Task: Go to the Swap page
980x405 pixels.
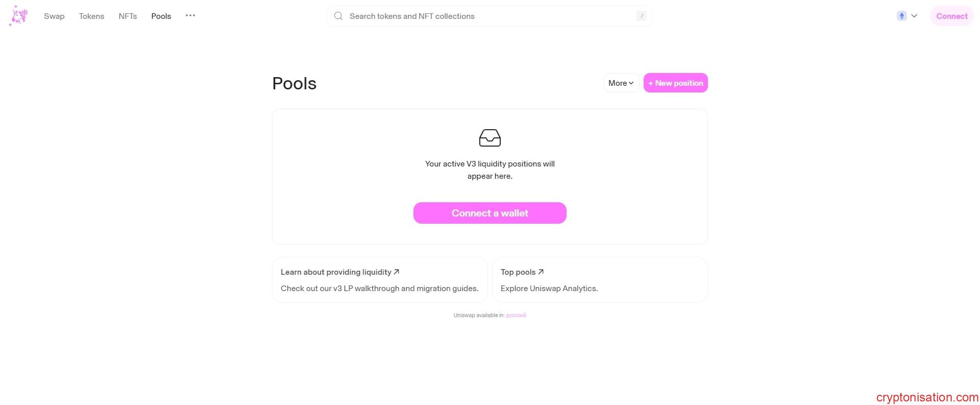Action: (x=54, y=16)
